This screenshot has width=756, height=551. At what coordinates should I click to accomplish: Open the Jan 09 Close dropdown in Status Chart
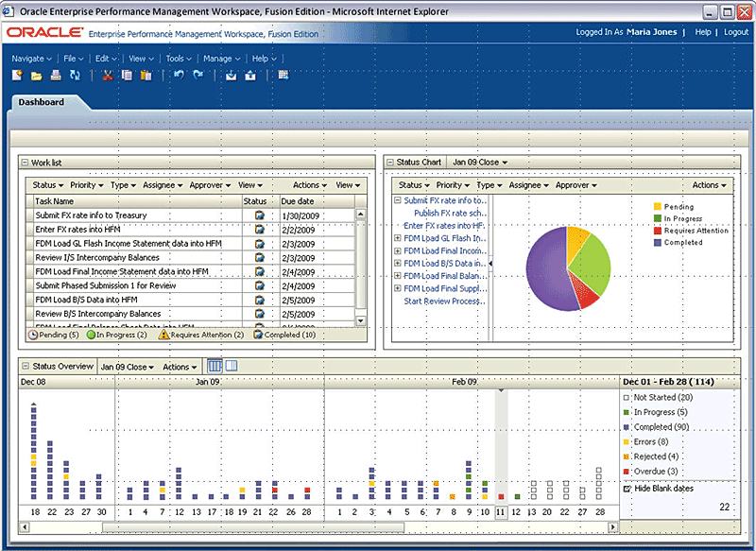point(480,163)
